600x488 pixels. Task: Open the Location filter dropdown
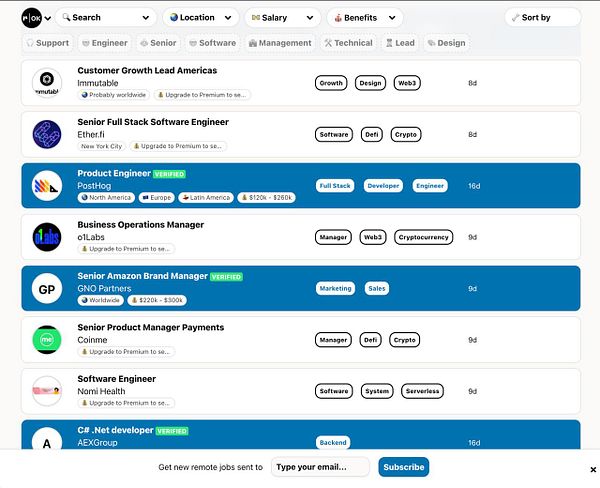click(201, 18)
